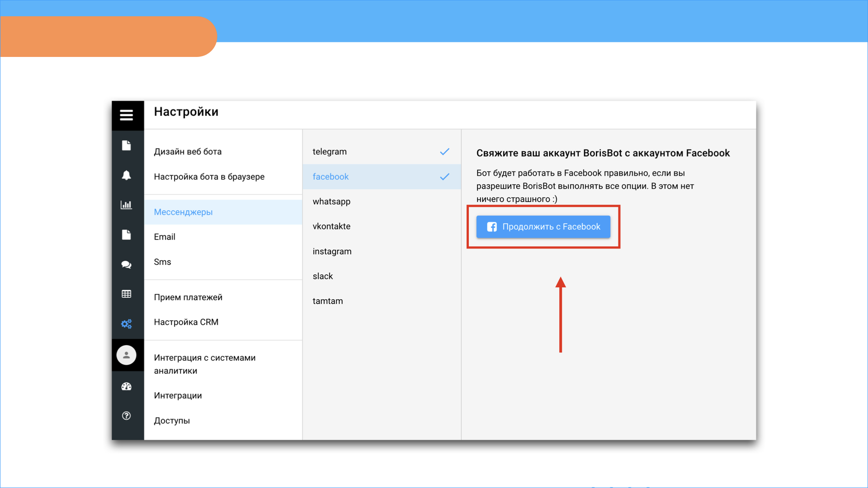Open the chat bubbles icon
868x488 pixels.
pyautogui.click(x=127, y=265)
